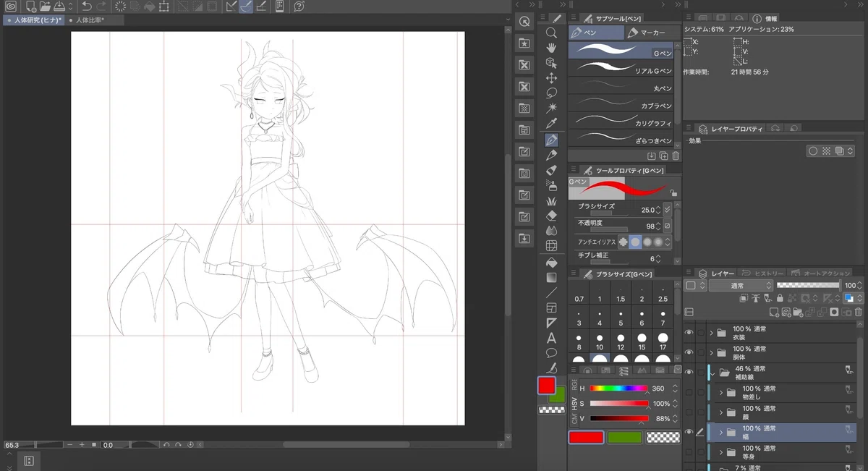868x471 pixels.
Task: Select the Text tool
Action: [551, 338]
